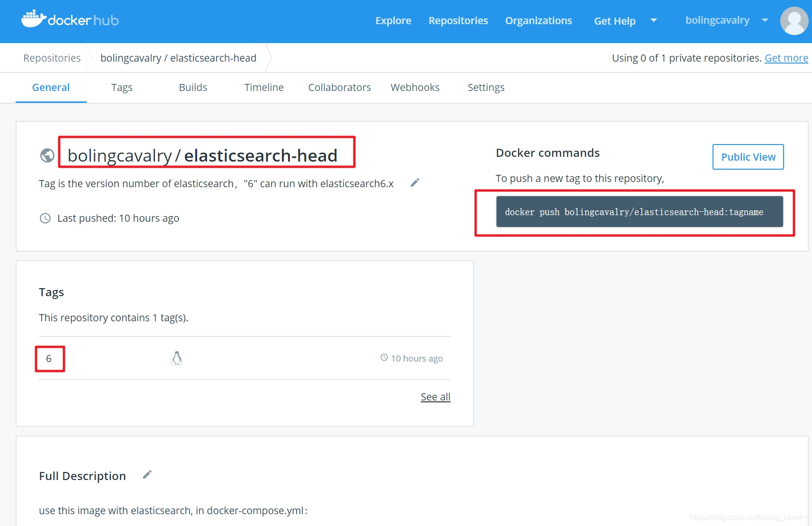Click the See all tags link
The image size is (812, 526).
[435, 397]
